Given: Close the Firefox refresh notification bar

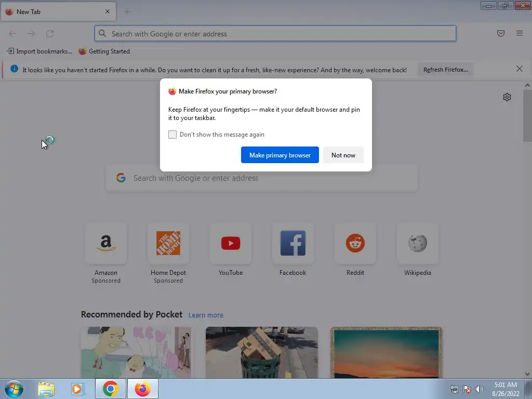Looking at the screenshot, I should click(x=520, y=69).
